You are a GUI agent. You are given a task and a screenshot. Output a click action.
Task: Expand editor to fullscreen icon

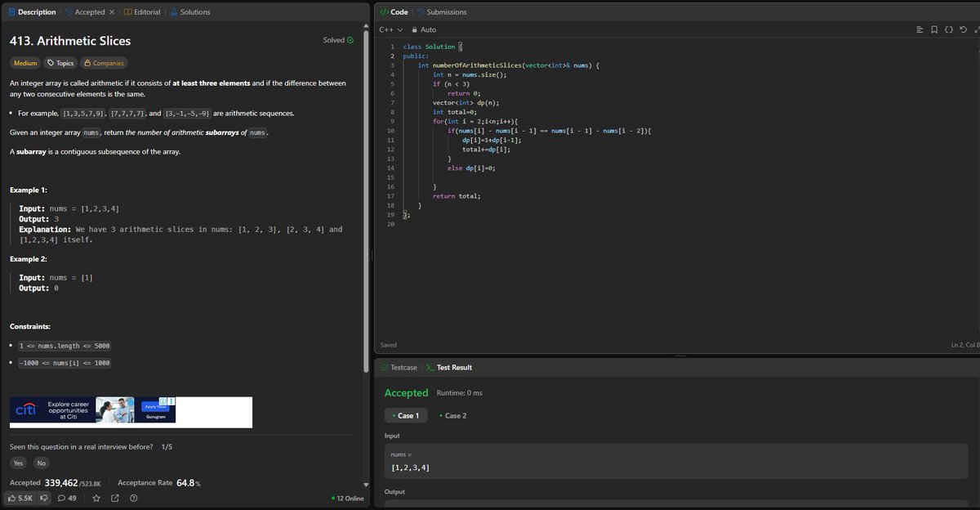(976, 29)
